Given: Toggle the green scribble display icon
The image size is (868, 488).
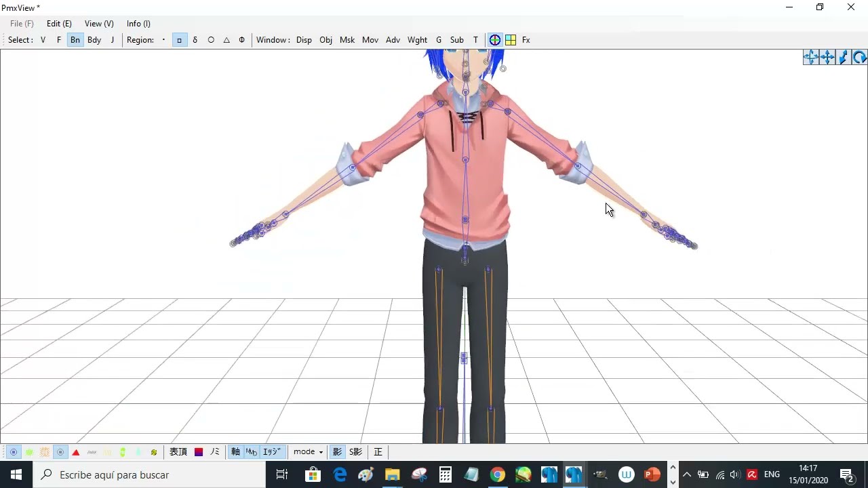Looking at the screenshot, I should pos(29,452).
